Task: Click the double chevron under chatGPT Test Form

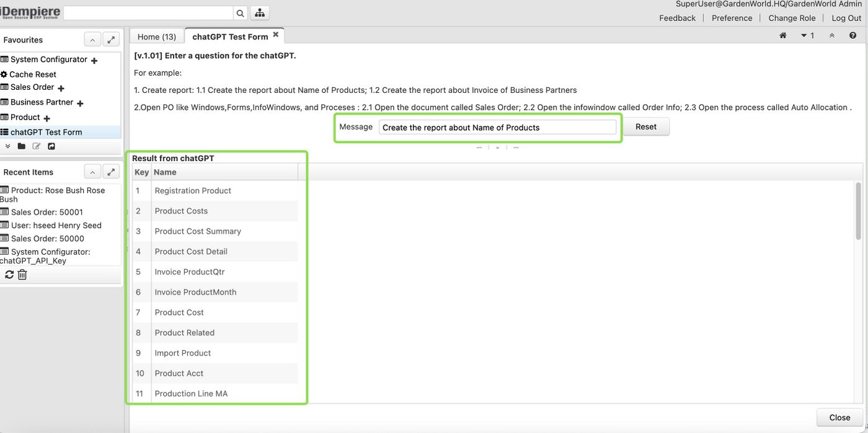Action: tap(9, 146)
